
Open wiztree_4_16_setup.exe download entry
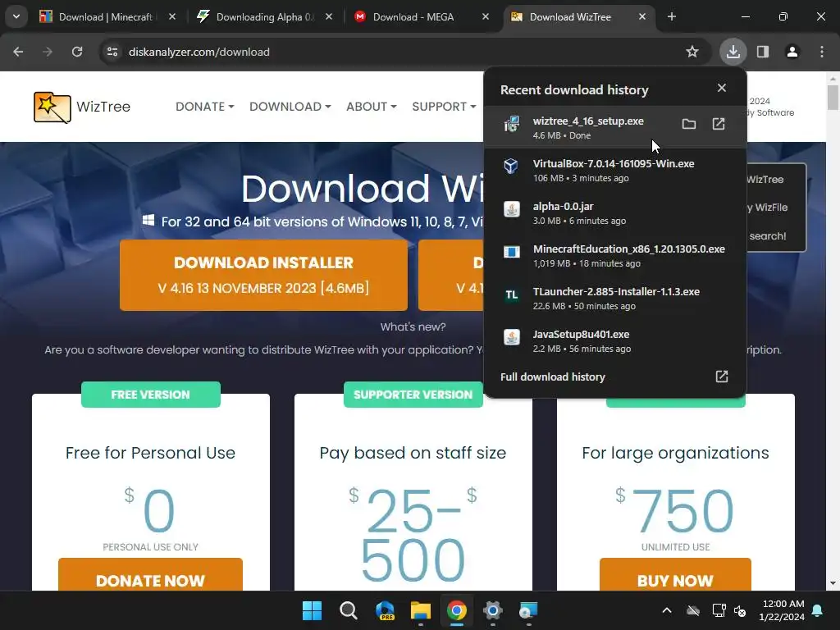coord(615,127)
